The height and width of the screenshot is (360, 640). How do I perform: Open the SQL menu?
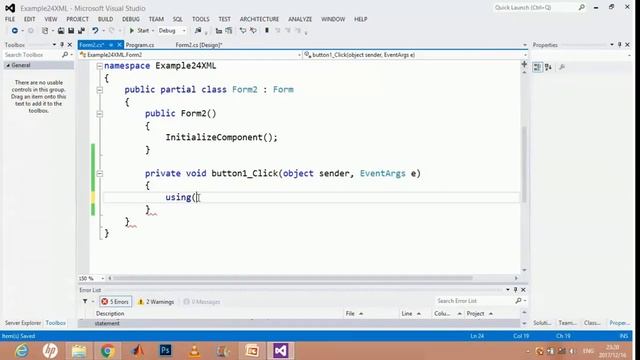[178, 19]
